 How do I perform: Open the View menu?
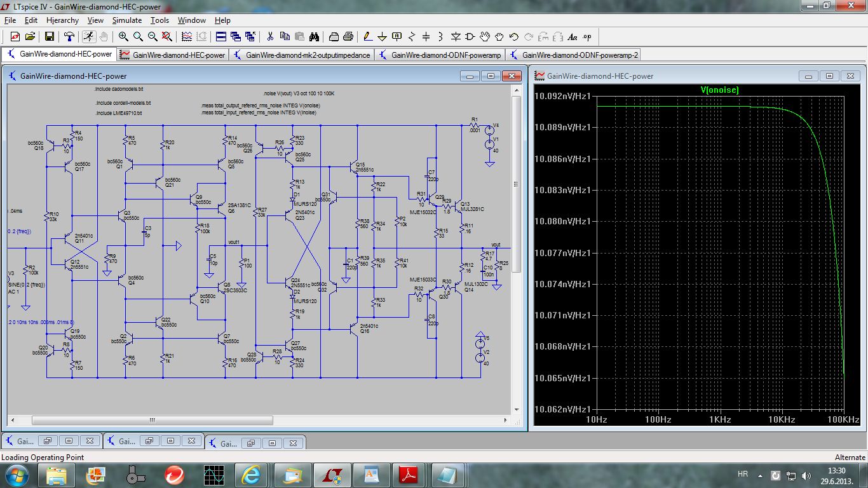(x=95, y=20)
